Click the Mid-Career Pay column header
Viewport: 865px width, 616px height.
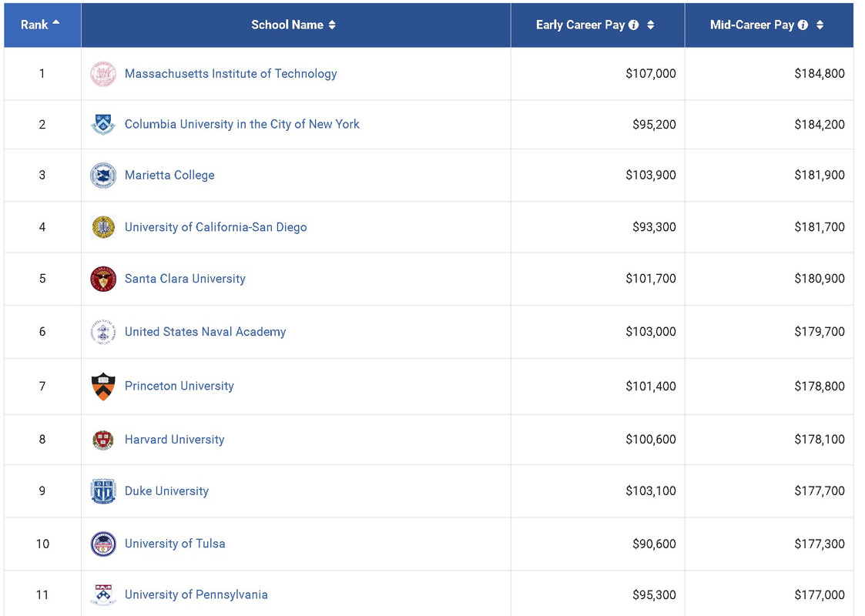coord(752,25)
